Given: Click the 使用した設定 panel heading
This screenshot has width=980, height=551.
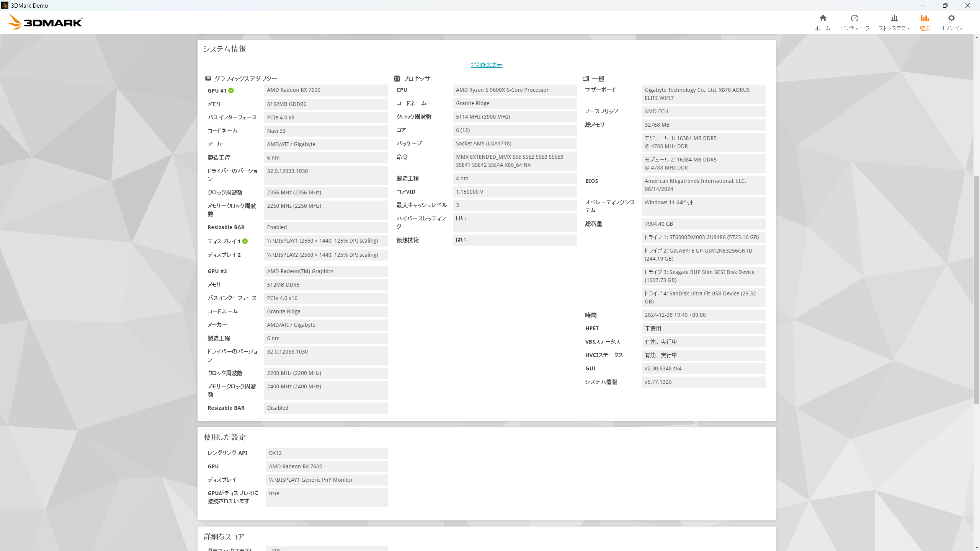Looking at the screenshot, I should tap(225, 437).
